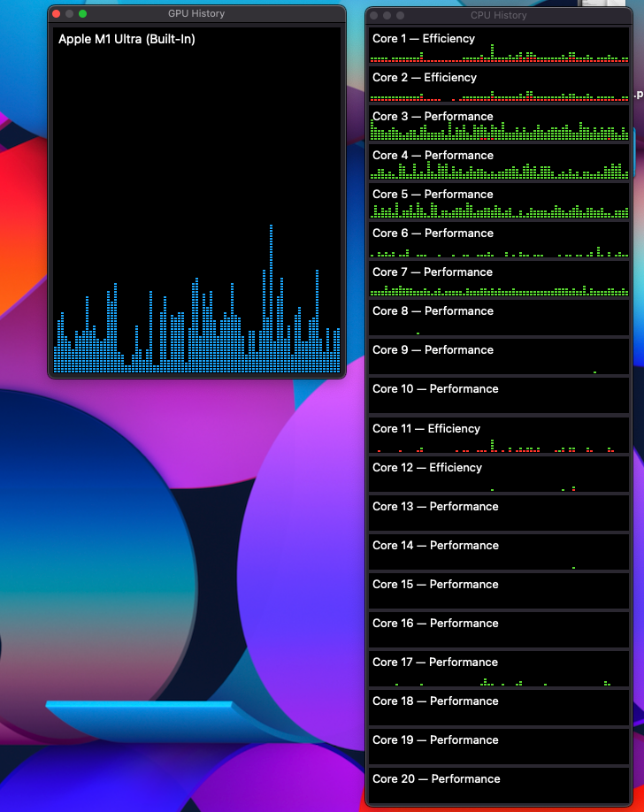The height and width of the screenshot is (812, 644).
Task: Click the Core 3 — Performance graph
Action: coord(498,125)
